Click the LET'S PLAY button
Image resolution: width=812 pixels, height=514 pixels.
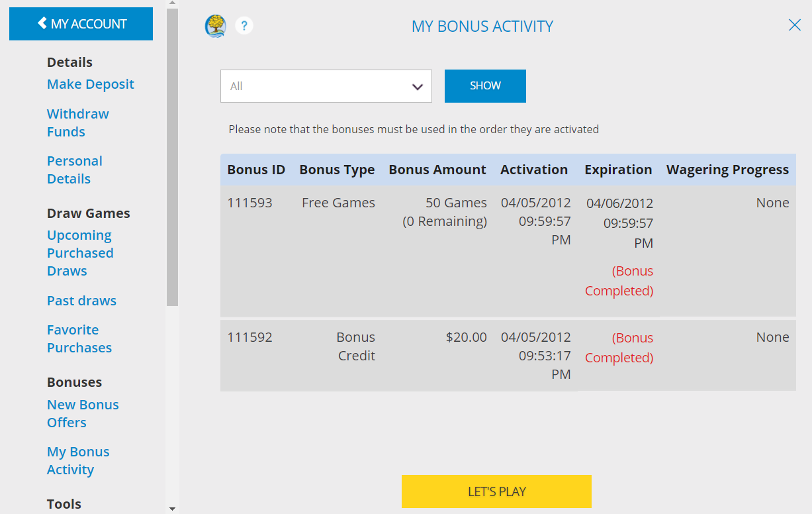[x=496, y=491]
